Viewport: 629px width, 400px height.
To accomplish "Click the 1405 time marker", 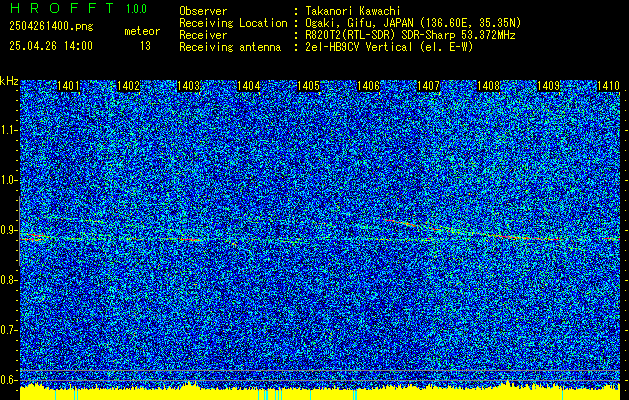I will 308,85.
